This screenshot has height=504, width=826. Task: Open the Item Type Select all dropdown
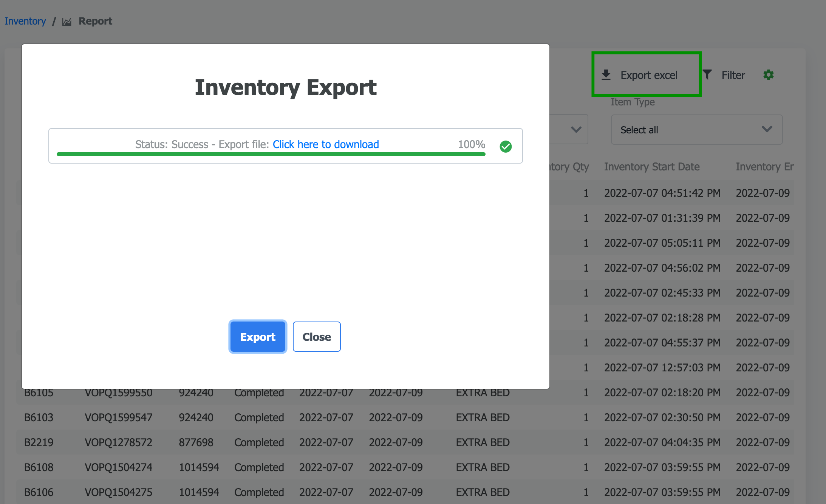click(696, 130)
